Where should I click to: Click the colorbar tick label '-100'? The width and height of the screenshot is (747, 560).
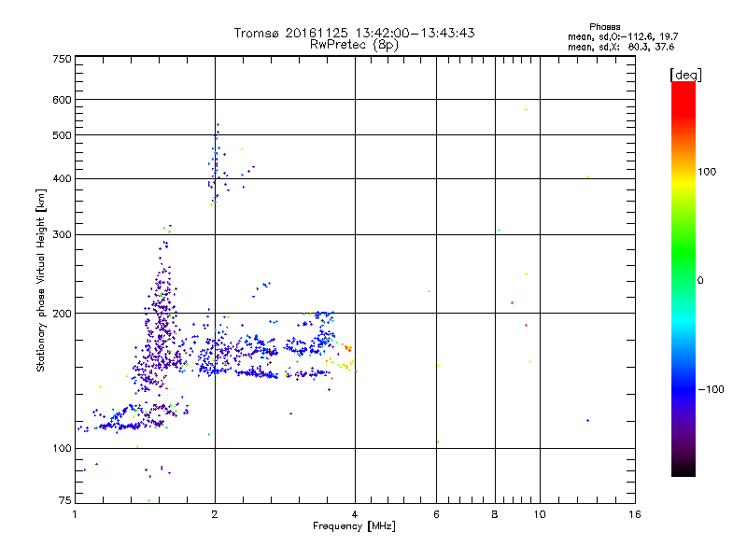pyautogui.click(x=711, y=389)
